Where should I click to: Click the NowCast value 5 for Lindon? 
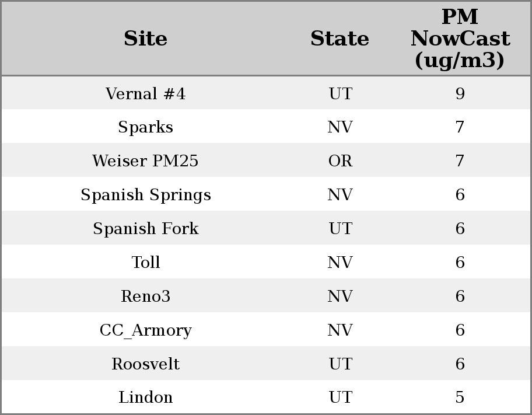coord(460,397)
